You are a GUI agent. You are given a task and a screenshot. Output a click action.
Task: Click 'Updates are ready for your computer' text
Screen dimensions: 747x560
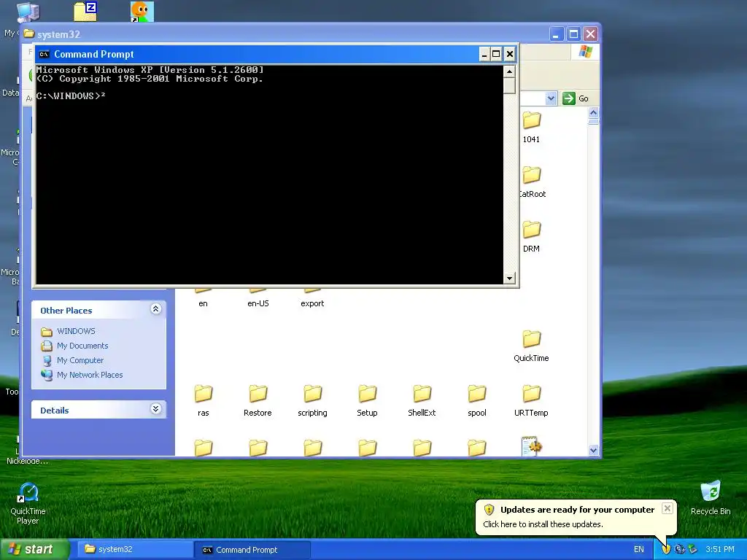tap(578, 510)
